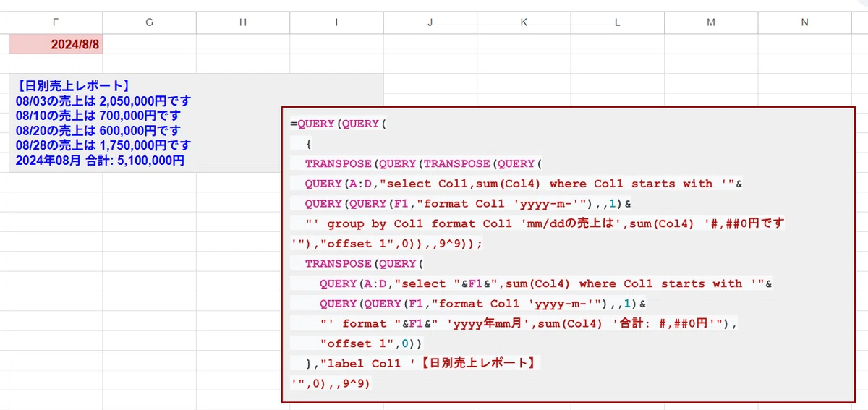Click the formula line containing 'mm/ddの売上は'

click(545, 223)
